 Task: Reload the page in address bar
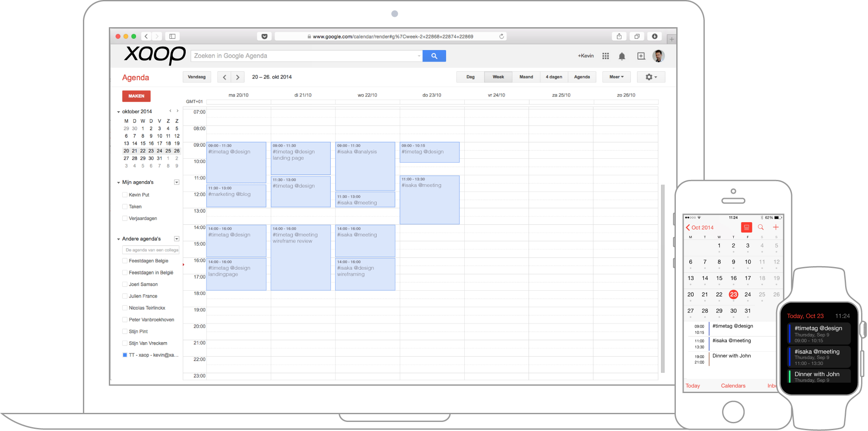tap(501, 37)
